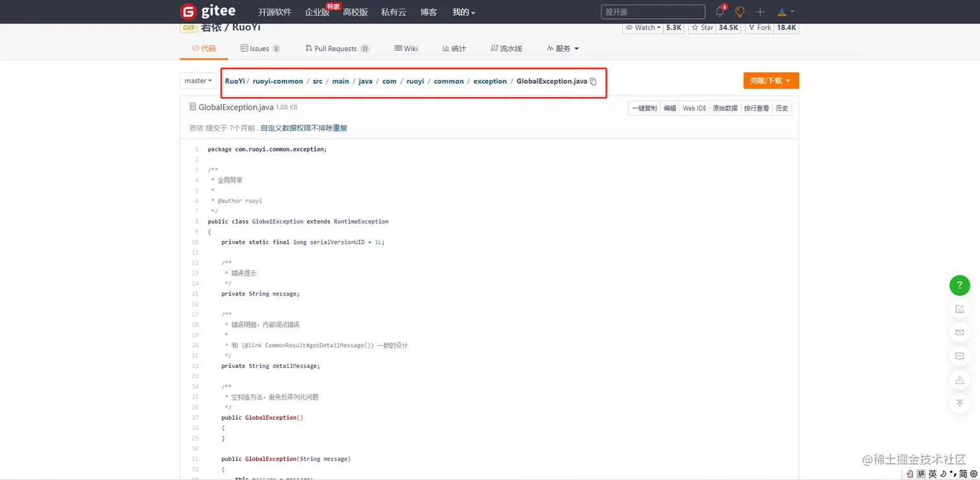Switch to the 流水线 tab
Viewport: 980px width, 480px height.
click(x=506, y=49)
